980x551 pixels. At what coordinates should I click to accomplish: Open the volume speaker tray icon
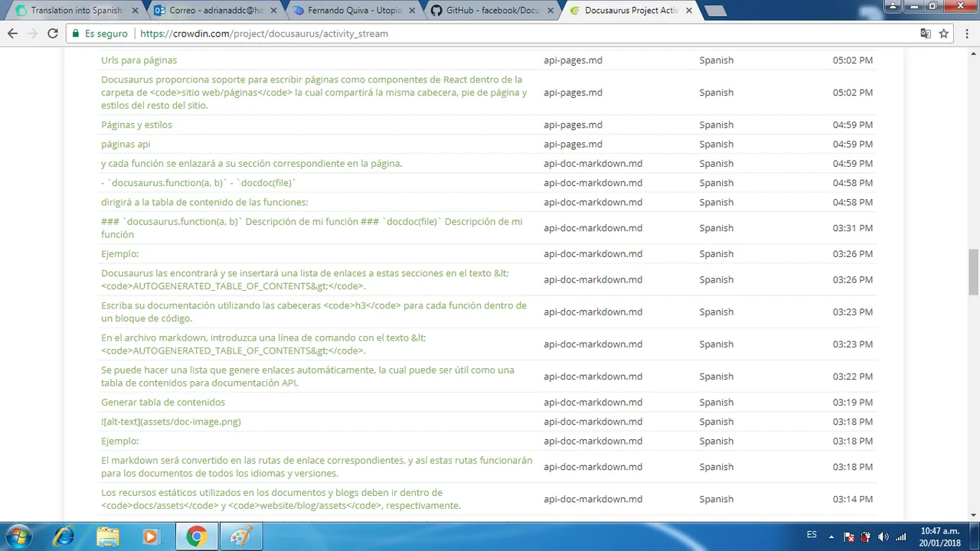883,536
